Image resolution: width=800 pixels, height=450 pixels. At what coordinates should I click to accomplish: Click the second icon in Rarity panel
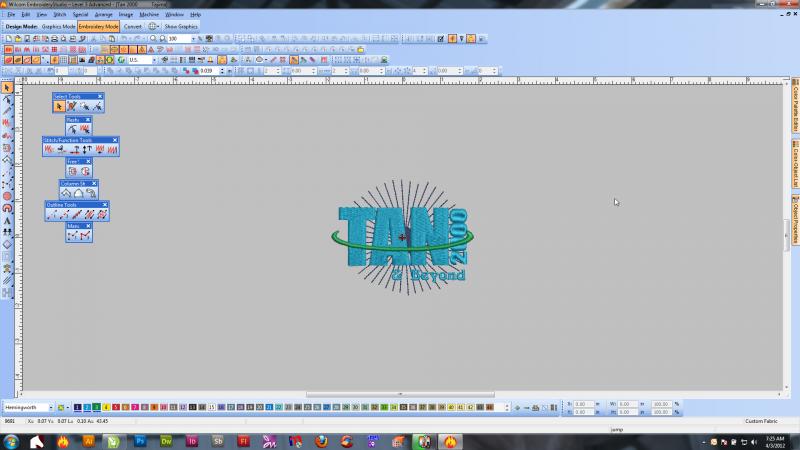coord(85,130)
